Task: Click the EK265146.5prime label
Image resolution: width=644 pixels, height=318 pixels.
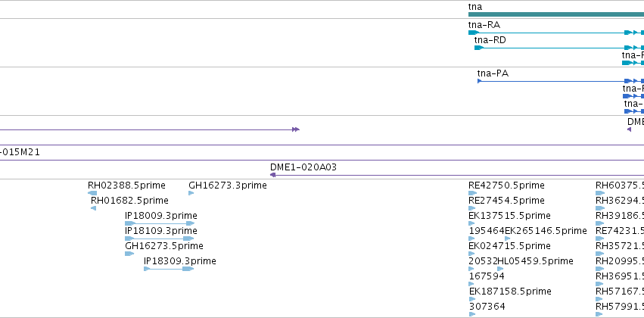Action: (546, 231)
